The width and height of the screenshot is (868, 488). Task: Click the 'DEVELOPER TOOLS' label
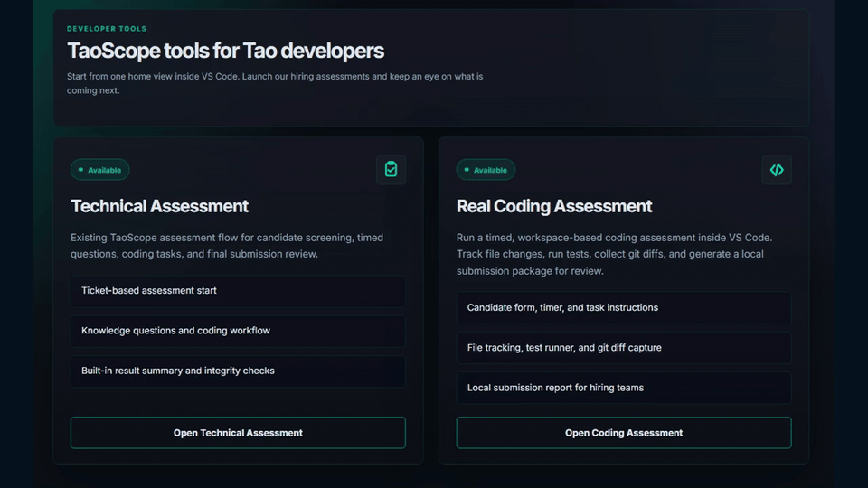[107, 29]
